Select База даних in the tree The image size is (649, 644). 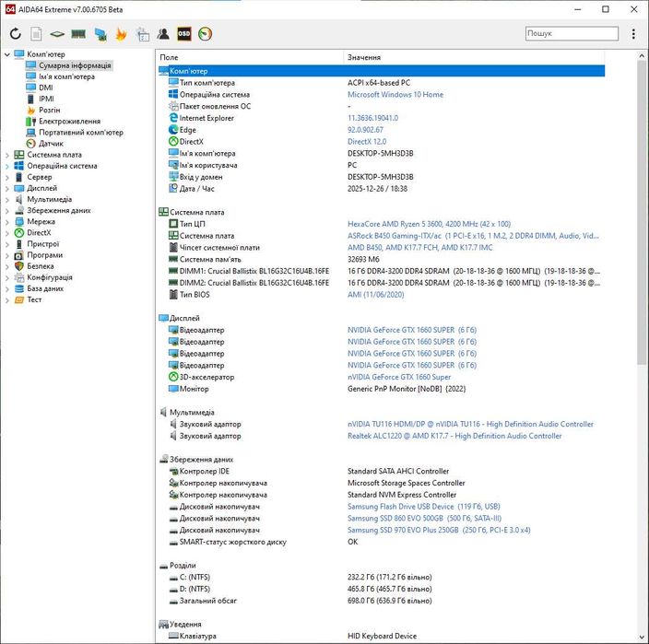45,288
